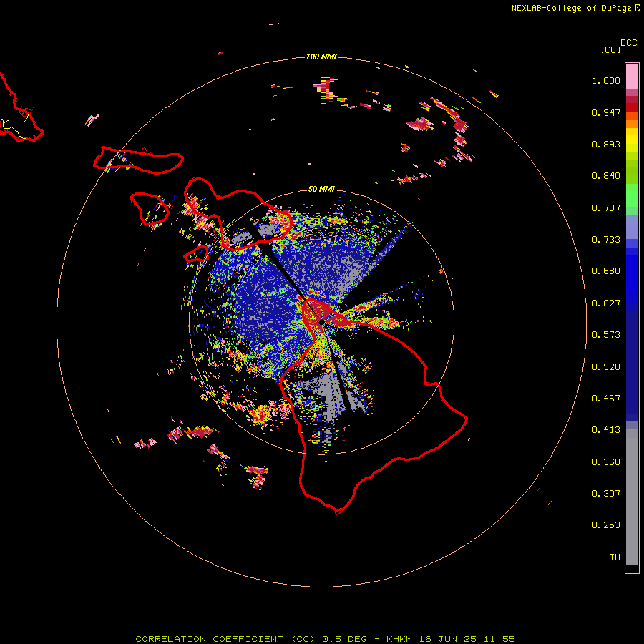
Task: Click the 0.947 scale value
Action: 606,112
